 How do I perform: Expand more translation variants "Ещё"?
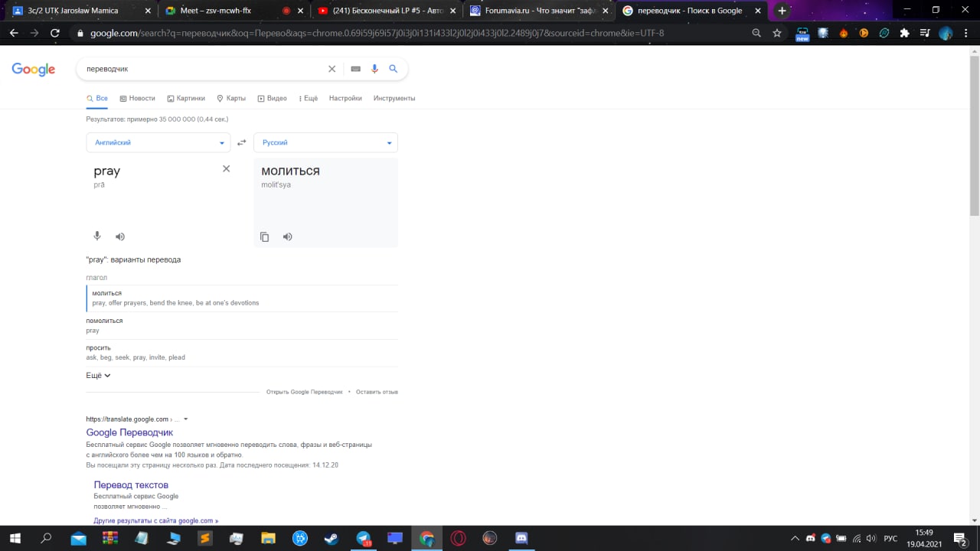[98, 375]
